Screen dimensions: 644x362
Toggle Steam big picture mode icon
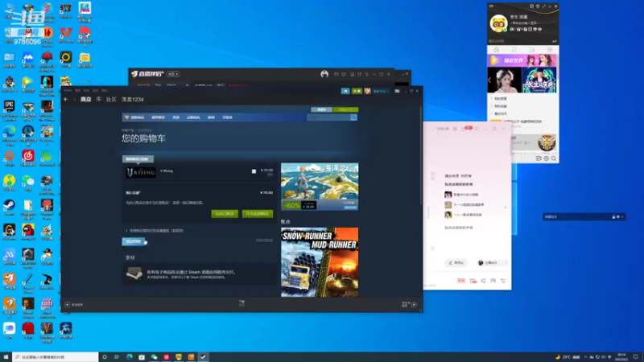pyautogui.click(x=397, y=91)
